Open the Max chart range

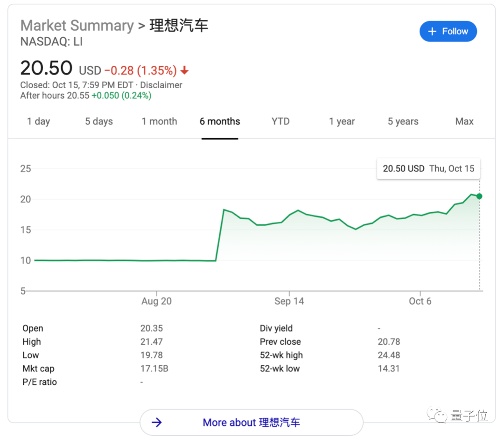pos(464,121)
